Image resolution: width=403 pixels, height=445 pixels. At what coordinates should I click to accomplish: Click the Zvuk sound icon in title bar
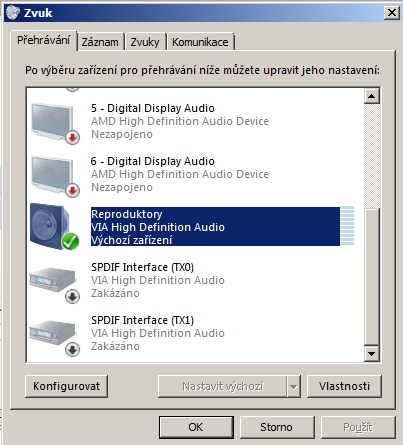click(x=13, y=13)
